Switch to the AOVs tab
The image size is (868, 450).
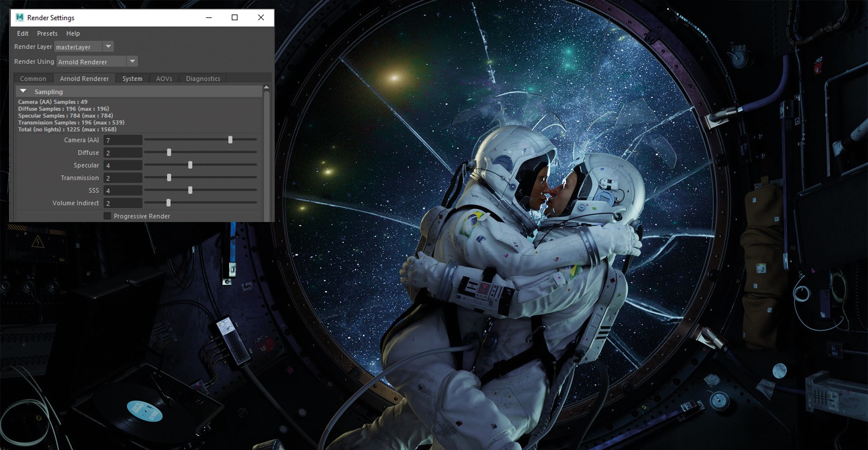point(164,79)
